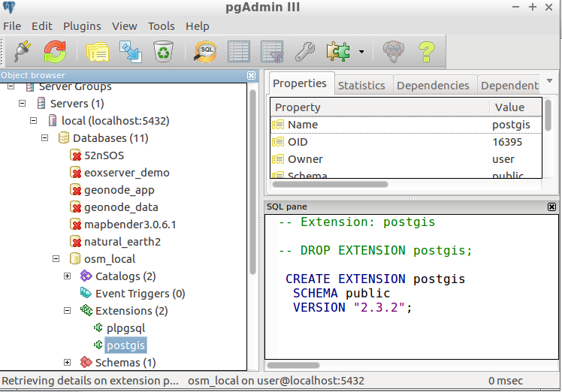Image resolution: width=562 pixels, height=392 pixels.
Task: Create a new object toolbar icon
Action: [x=131, y=52]
